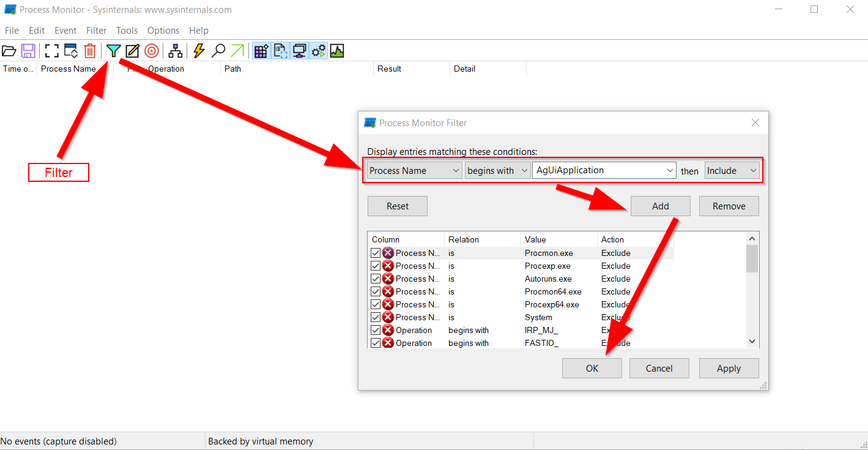Image resolution: width=868 pixels, height=450 pixels.
Task: Open the Process Name column dropdown
Action: (415, 171)
